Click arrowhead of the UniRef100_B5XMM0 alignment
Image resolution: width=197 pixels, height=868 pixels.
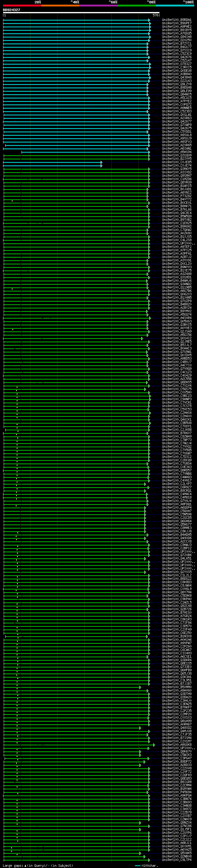[140, 687]
